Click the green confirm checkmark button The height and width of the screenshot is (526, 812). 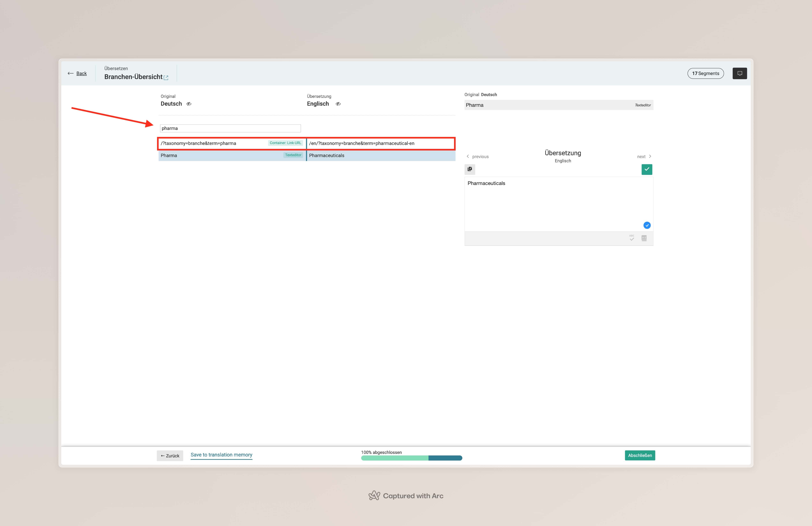coord(647,169)
